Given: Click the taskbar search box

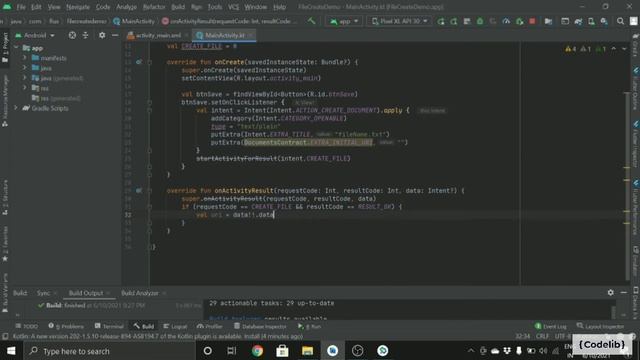Looking at the screenshot, I should [109, 351].
